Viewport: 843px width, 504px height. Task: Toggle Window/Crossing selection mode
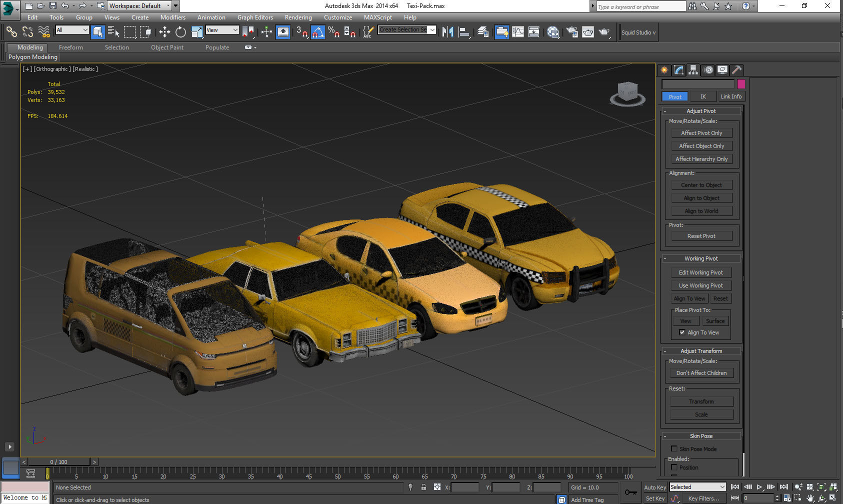[145, 32]
